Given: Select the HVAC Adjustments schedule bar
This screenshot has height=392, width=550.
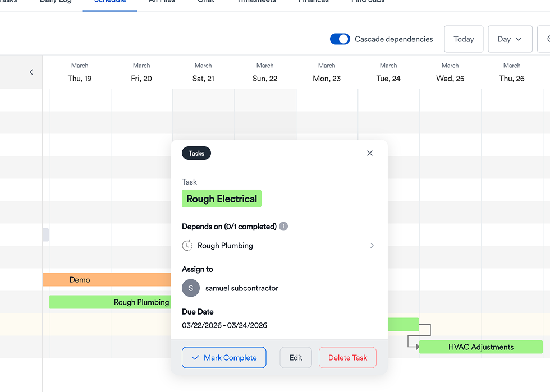Looking at the screenshot, I should click(x=481, y=347).
